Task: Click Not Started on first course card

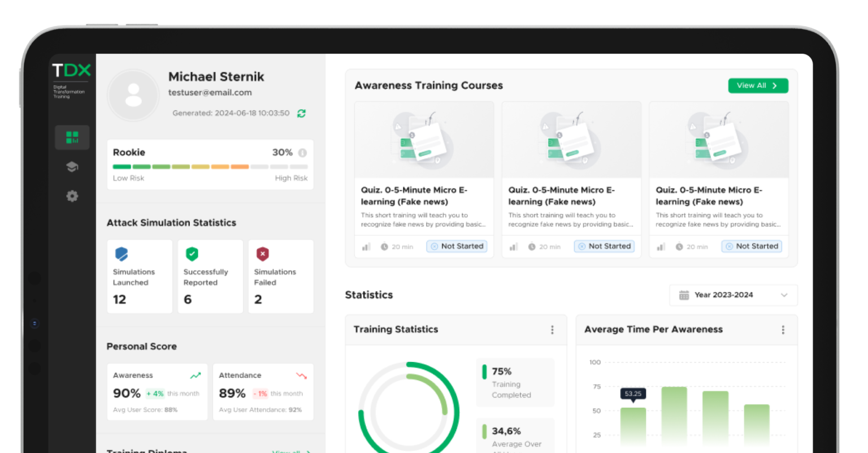Action: 457,247
